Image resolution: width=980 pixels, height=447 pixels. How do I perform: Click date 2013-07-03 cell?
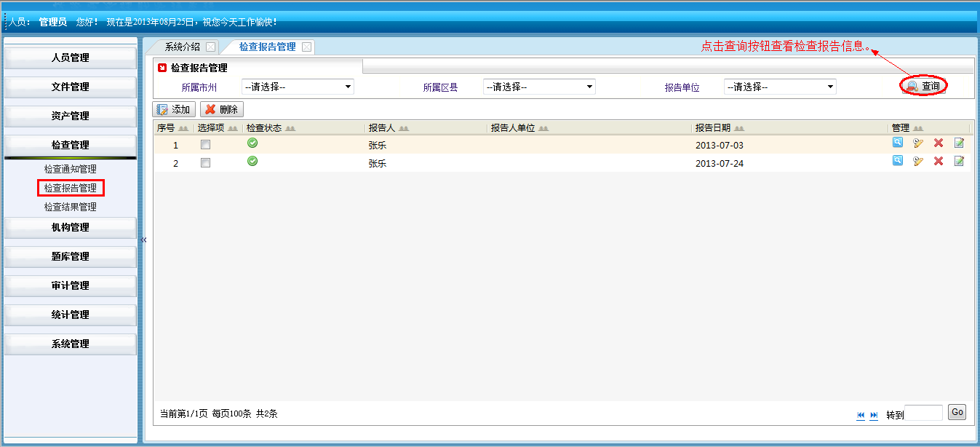(x=720, y=145)
